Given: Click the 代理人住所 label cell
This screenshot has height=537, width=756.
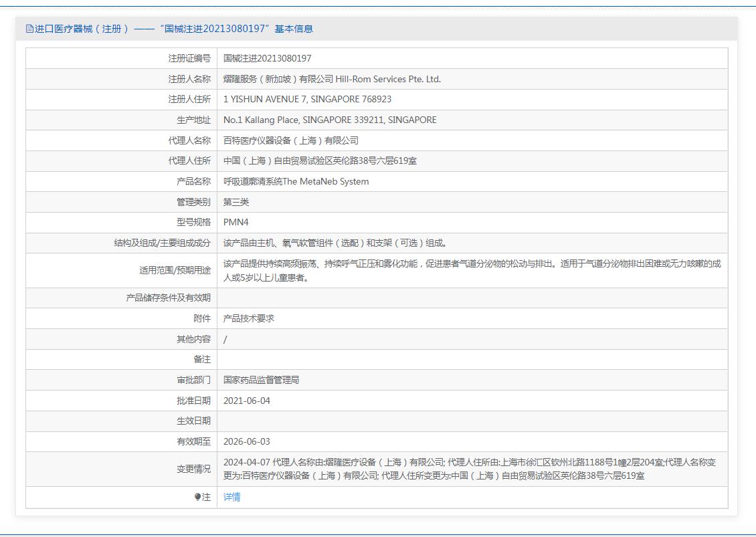Looking at the screenshot, I should (122, 161).
